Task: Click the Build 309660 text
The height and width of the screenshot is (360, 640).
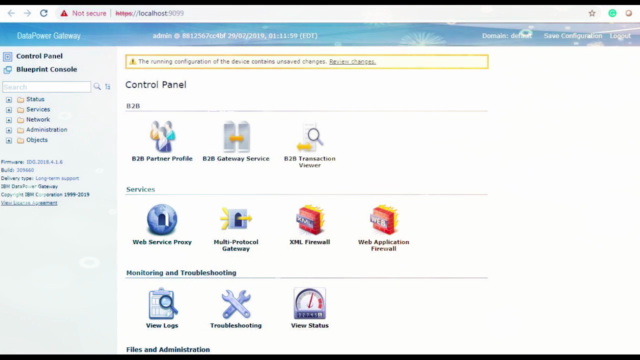Action: (x=18, y=170)
